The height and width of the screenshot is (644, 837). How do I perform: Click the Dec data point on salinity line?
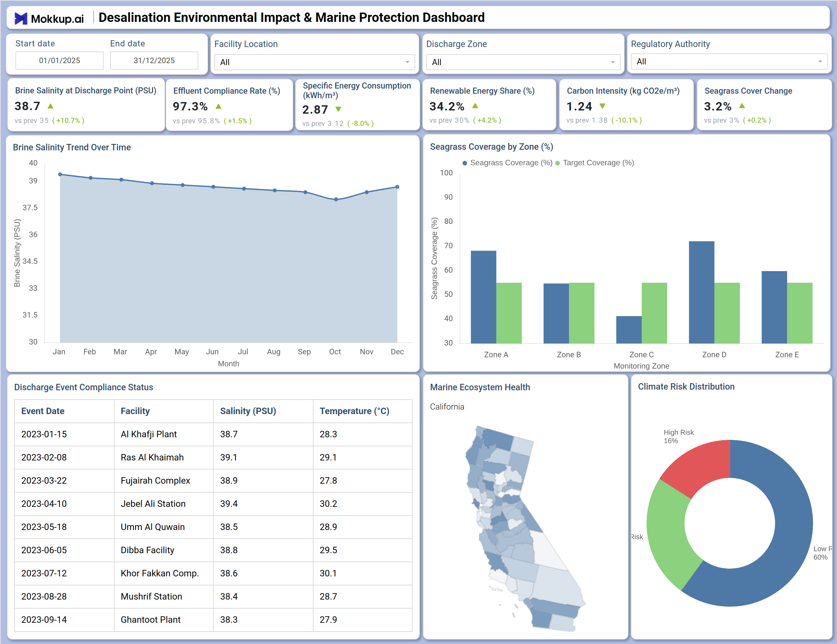tap(398, 187)
